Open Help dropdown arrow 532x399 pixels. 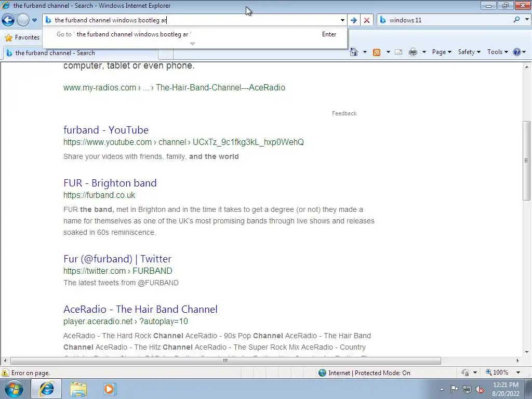[x=525, y=52]
